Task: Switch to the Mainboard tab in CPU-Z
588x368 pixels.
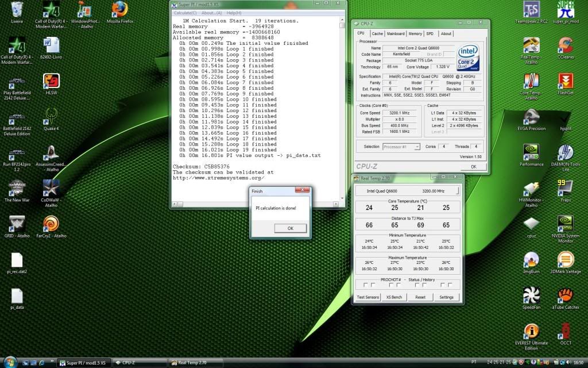Action: (396, 33)
